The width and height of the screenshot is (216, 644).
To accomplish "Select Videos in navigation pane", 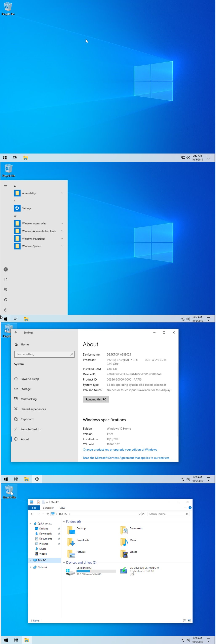I will pyautogui.click(x=43, y=554).
